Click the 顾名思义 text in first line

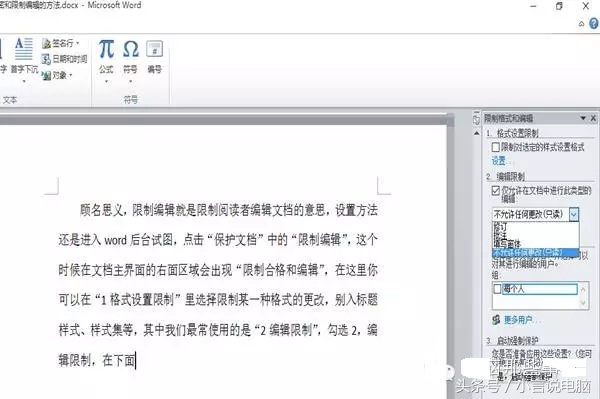(101, 210)
